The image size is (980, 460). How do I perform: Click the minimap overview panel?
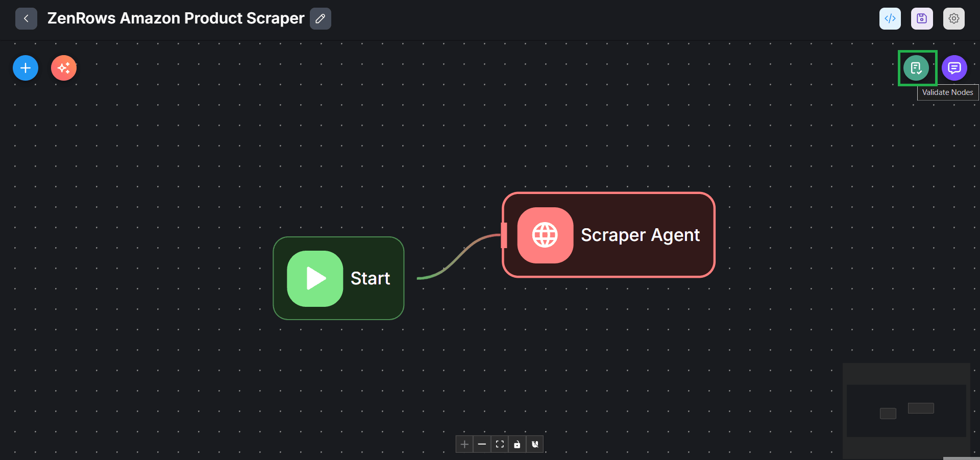click(906, 410)
